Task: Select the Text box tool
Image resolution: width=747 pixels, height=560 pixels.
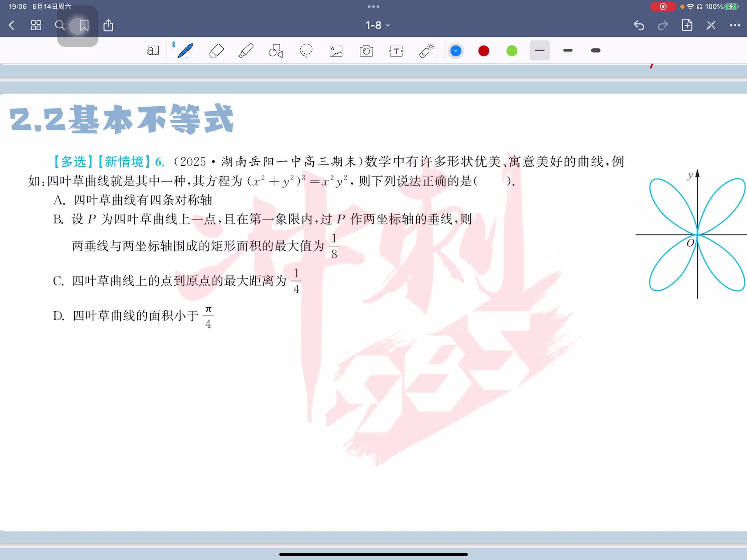Action: [396, 51]
